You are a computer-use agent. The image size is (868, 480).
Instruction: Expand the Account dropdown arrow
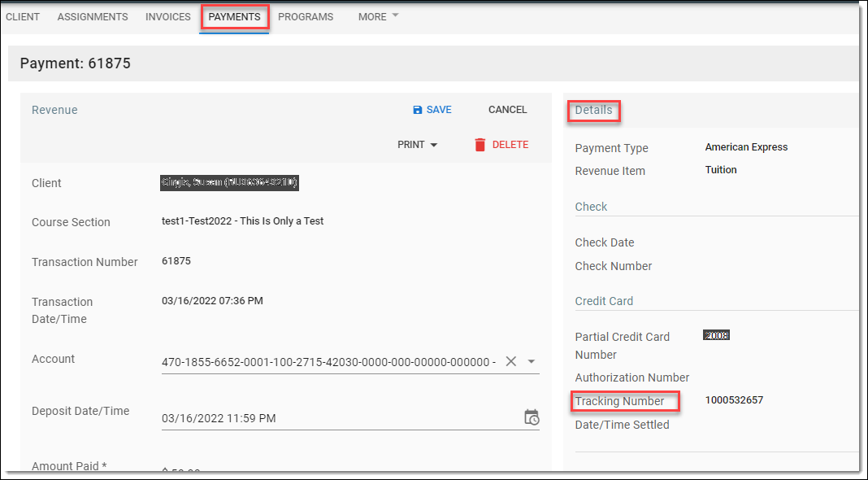click(x=532, y=361)
